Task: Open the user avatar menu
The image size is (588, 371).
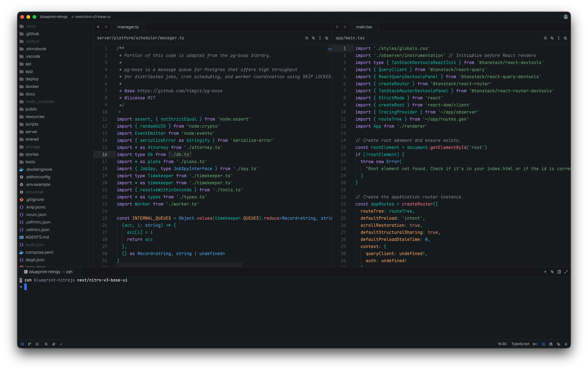Action: (x=566, y=17)
